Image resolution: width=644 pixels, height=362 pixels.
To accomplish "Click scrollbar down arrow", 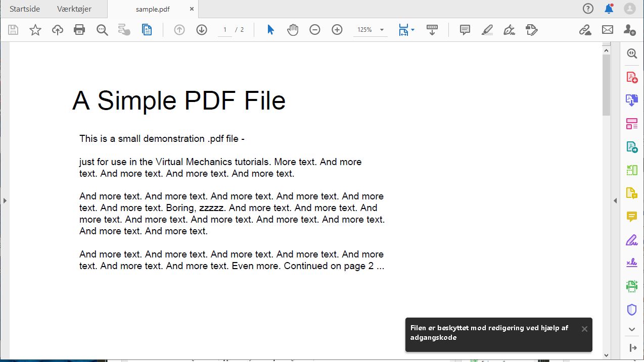I will tap(607, 355).
